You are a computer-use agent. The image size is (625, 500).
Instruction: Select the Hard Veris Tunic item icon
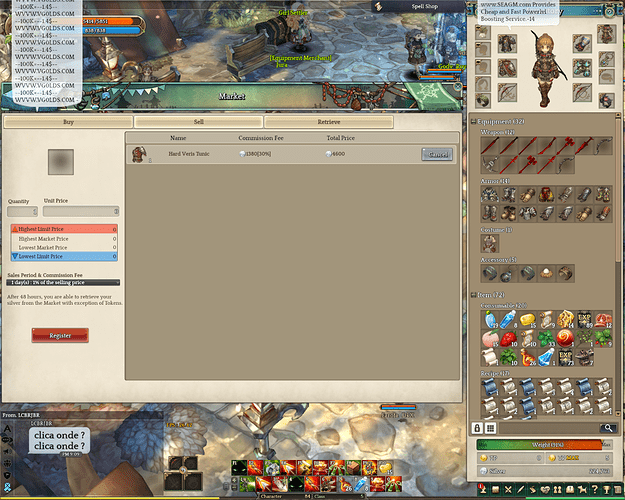coord(139,154)
